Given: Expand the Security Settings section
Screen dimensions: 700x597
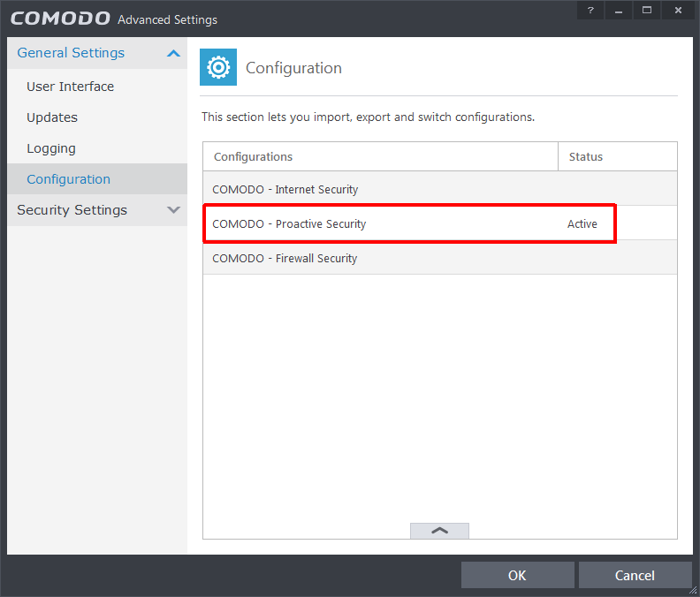Looking at the screenshot, I should [x=173, y=209].
